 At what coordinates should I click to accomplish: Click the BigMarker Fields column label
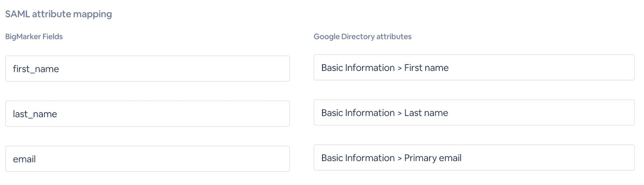(34, 37)
